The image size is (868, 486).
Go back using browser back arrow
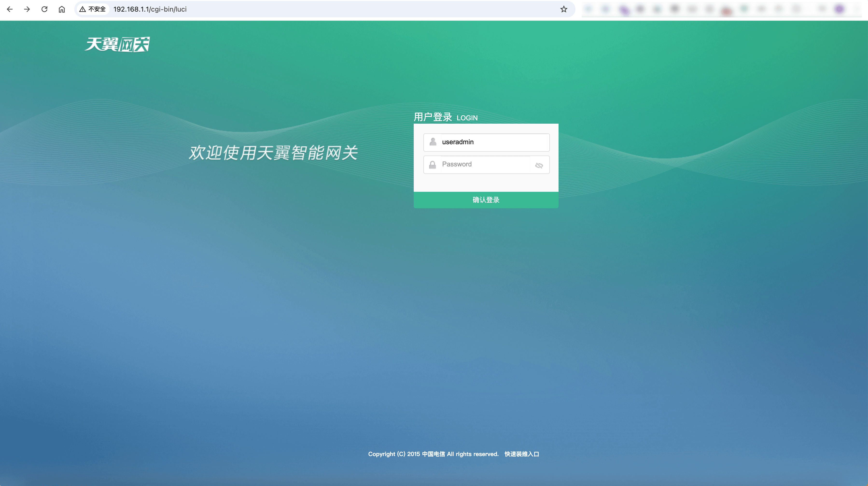point(10,9)
